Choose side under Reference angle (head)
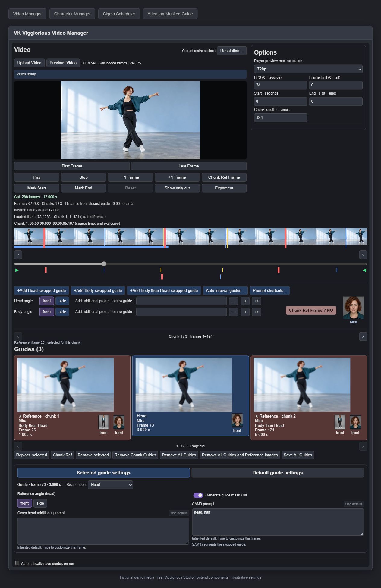381x588 pixels. pyautogui.click(x=40, y=503)
